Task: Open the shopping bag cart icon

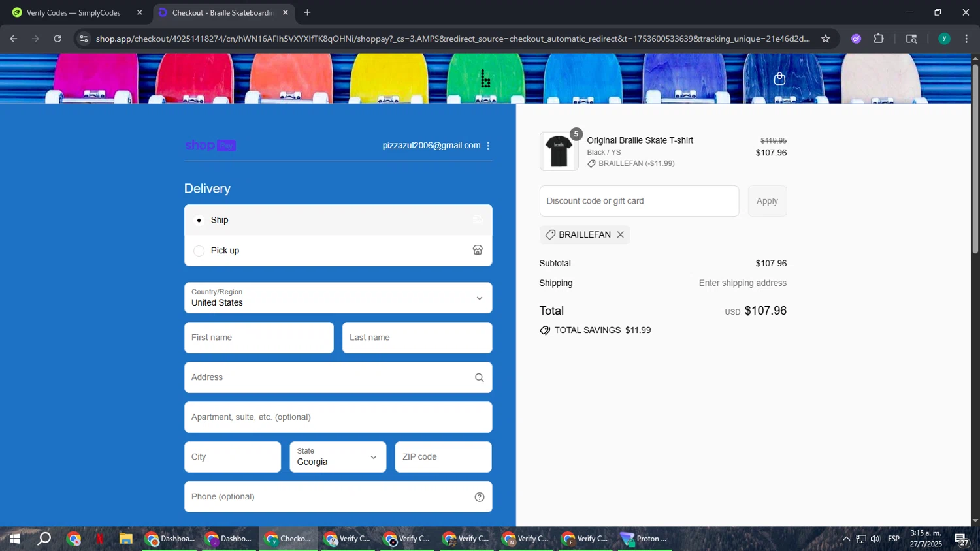Action: (779, 78)
